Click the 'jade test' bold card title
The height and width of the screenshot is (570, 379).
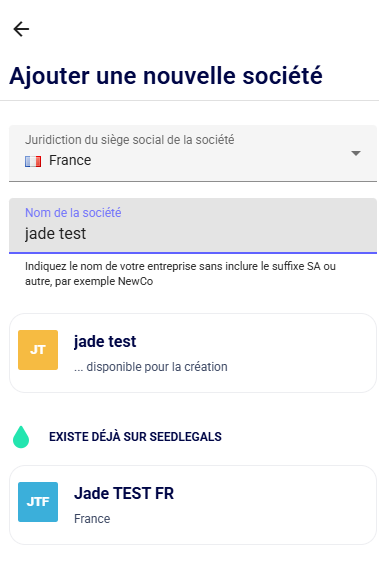(x=105, y=342)
